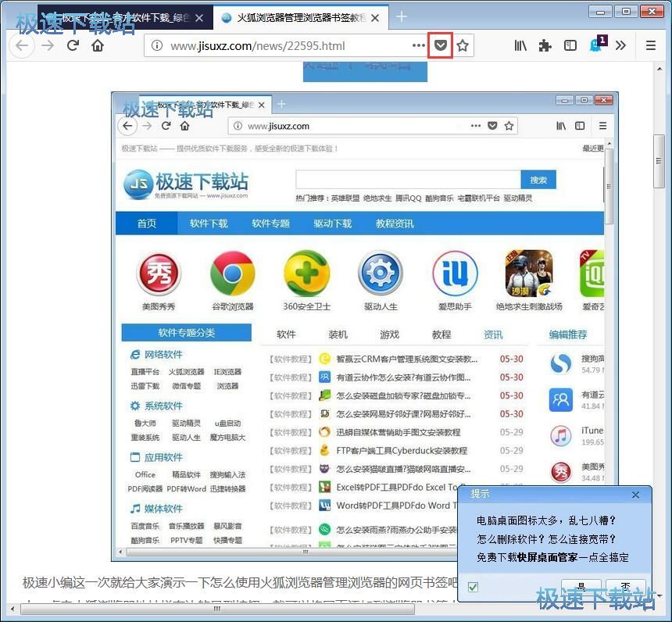Click the 谷歌浏览器 Chrome icon in the screenshot

pos(233,273)
